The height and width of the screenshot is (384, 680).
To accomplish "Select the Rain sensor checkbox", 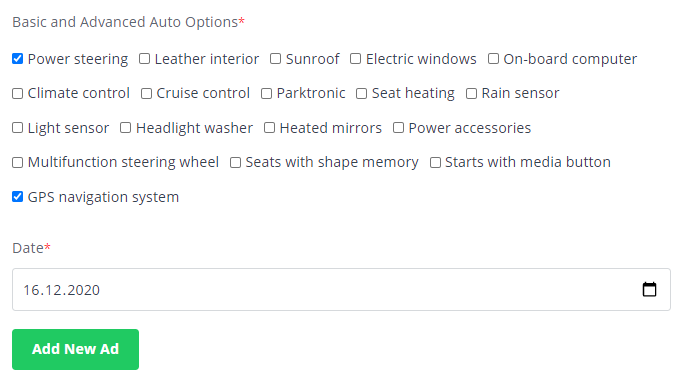I will click(471, 93).
